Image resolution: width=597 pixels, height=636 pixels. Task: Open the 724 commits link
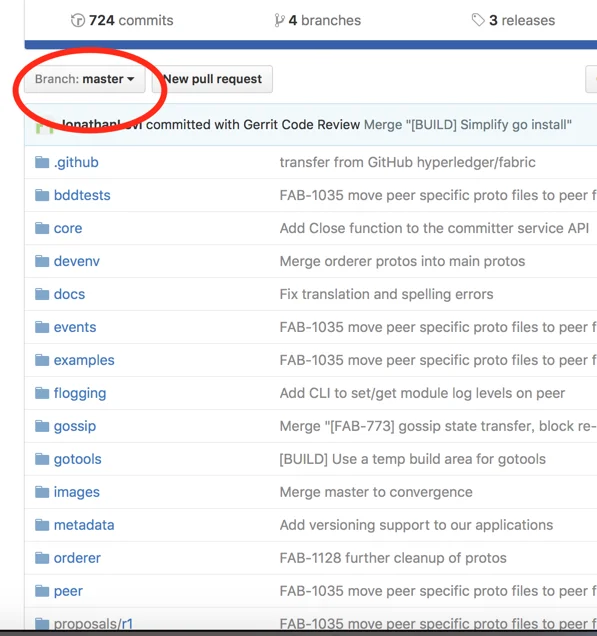pos(122,20)
